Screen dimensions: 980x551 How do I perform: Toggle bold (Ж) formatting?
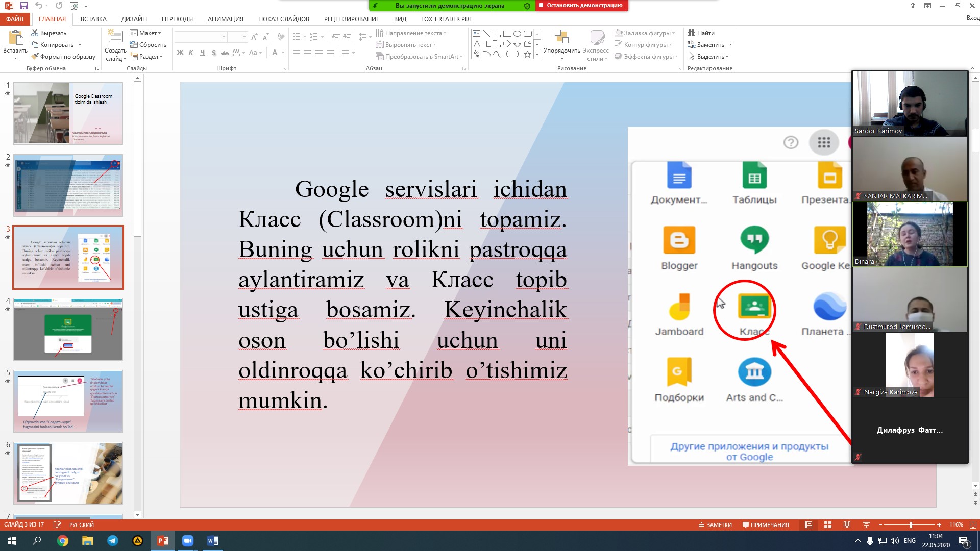click(180, 53)
